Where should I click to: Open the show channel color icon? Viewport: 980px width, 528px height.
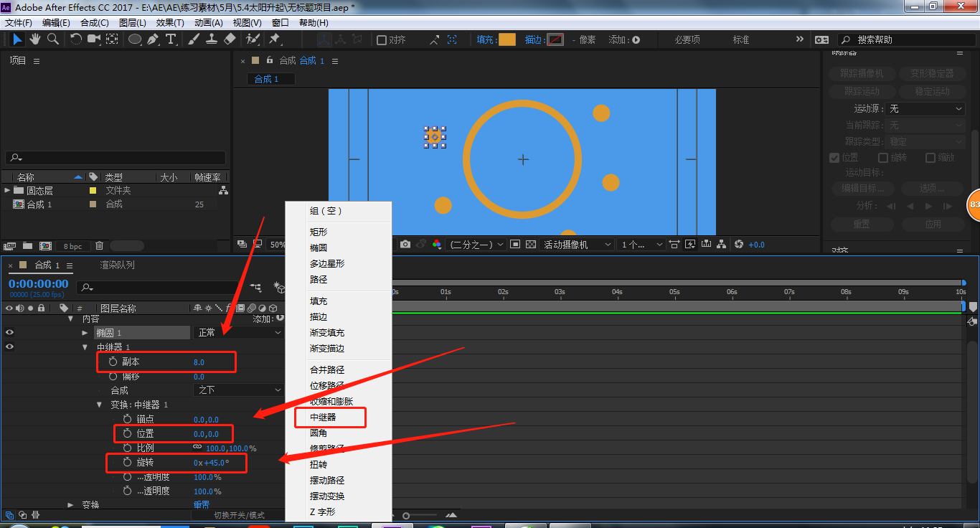click(437, 245)
